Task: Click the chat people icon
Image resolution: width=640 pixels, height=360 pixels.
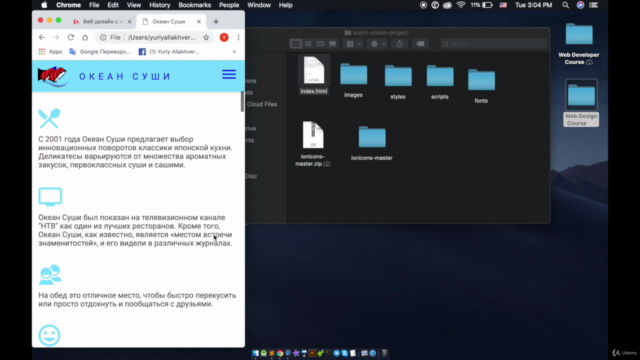Action: 50,275
